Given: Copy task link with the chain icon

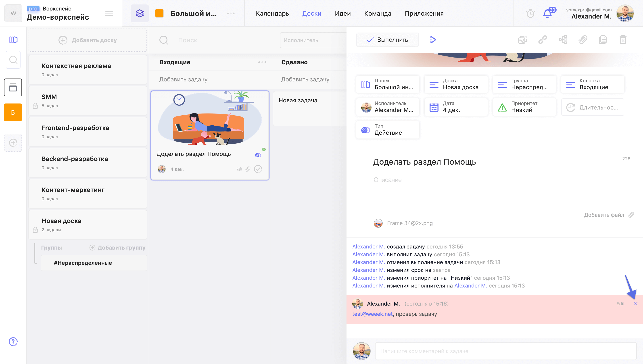Looking at the screenshot, I should [x=543, y=40].
